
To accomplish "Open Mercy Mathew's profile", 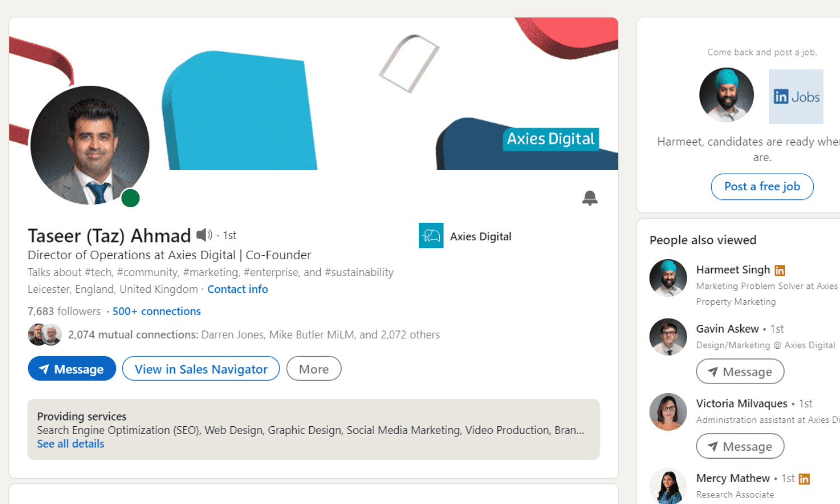I will click(733, 478).
